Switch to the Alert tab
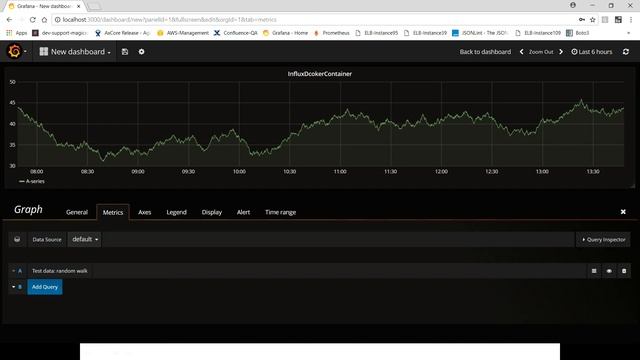Viewport: 640px width, 360px height. pos(243,212)
